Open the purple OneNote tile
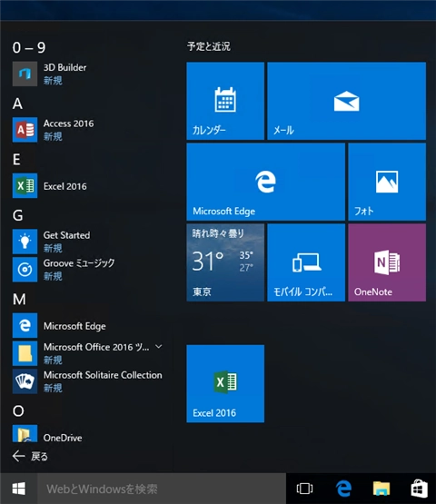The width and height of the screenshot is (436, 504). [387, 262]
